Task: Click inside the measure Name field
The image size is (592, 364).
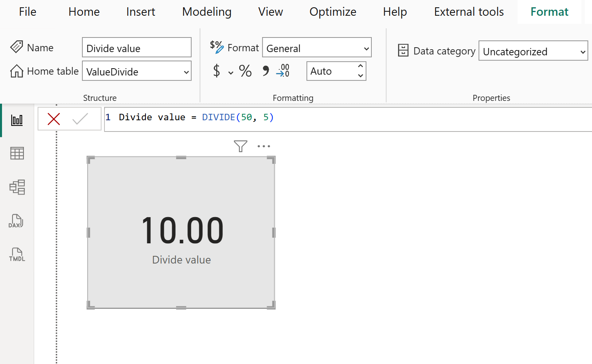Action: click(x=137, y=47)
